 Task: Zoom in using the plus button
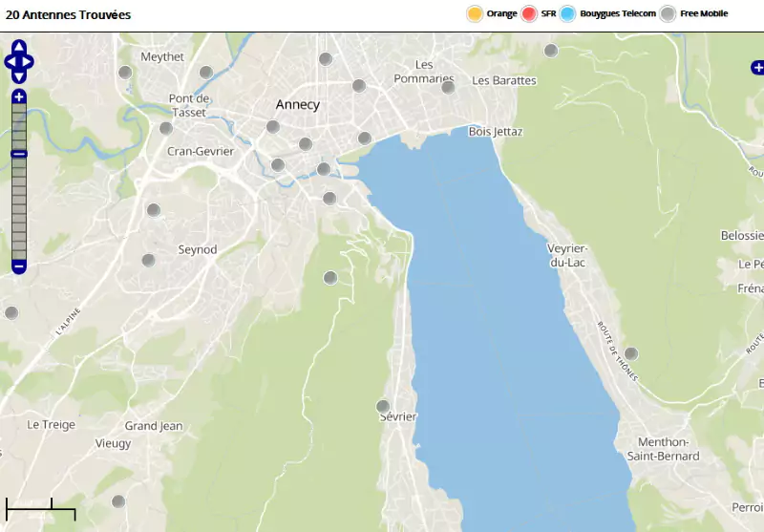tap(19, 96)
